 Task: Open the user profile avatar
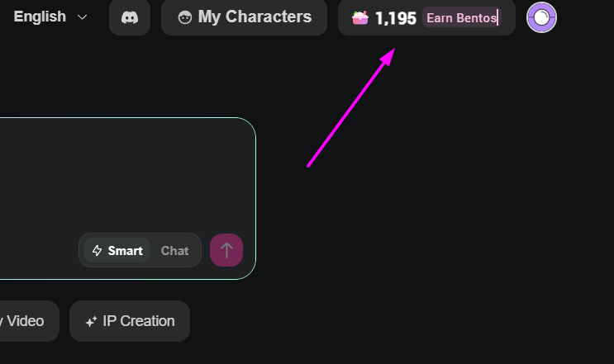click(541, 17)
